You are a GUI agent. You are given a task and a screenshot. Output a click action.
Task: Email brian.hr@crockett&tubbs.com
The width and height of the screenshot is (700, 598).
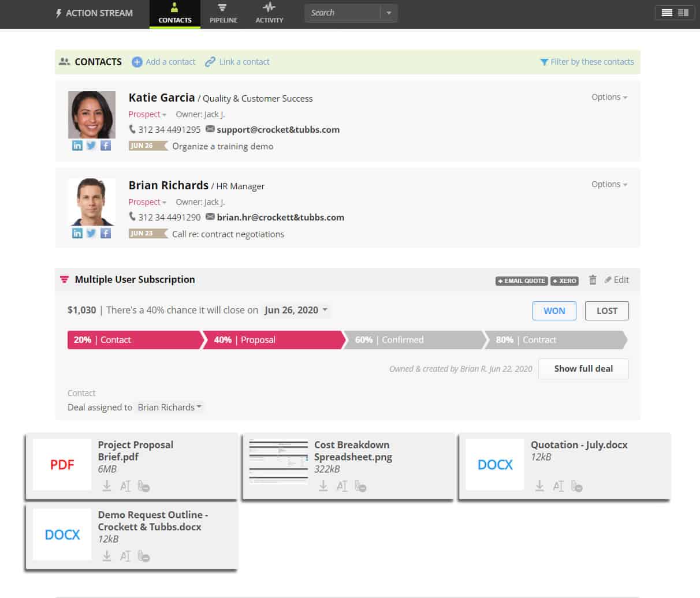[x=281, y=217]
